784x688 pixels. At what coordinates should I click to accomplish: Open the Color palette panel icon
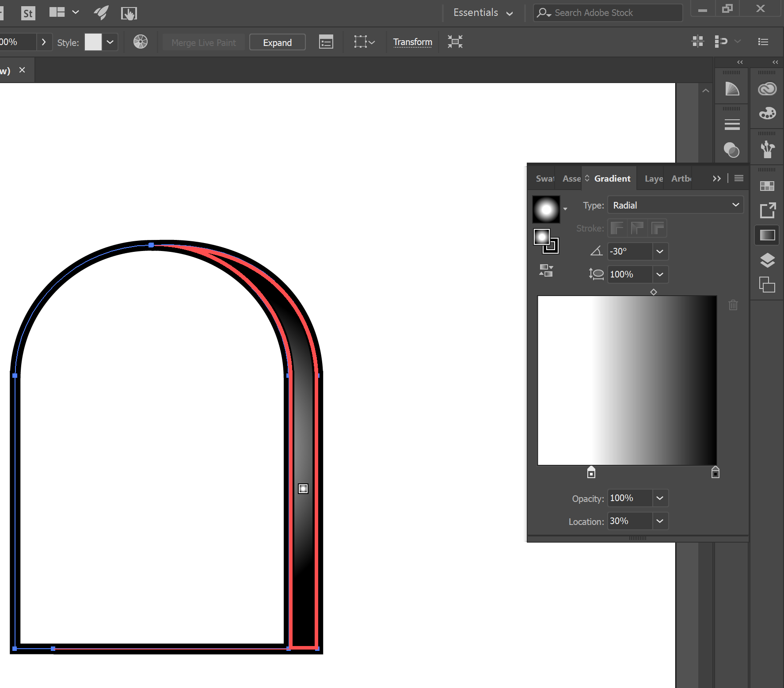point(767,113)
